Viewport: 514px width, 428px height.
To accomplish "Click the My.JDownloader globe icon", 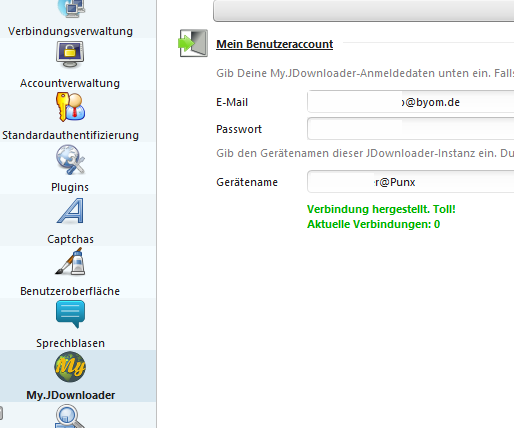I will pyautogui.click(x=70, y=367).
